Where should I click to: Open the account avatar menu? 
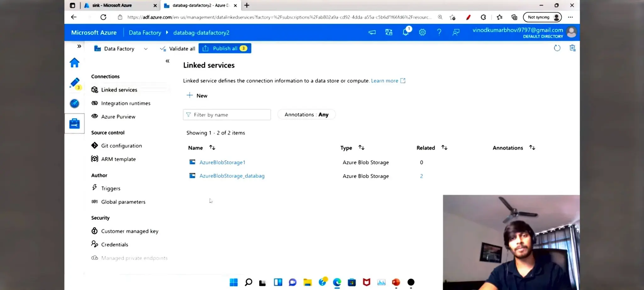[571, 32]
